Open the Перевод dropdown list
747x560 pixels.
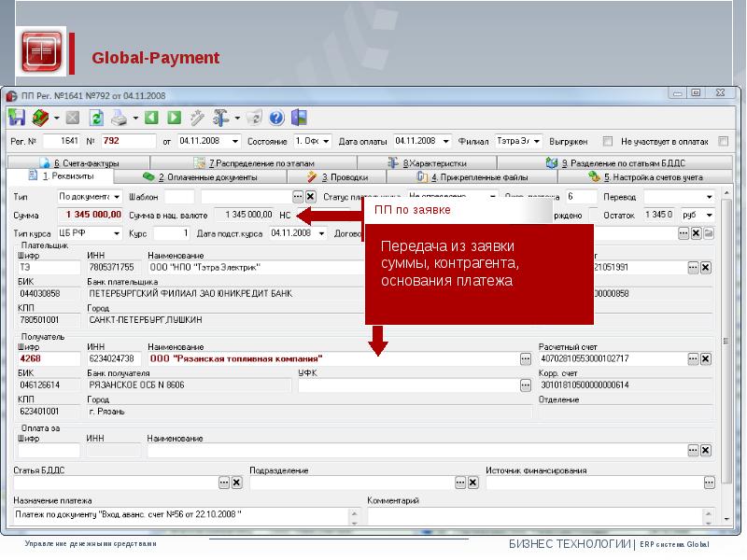(710, 197)
